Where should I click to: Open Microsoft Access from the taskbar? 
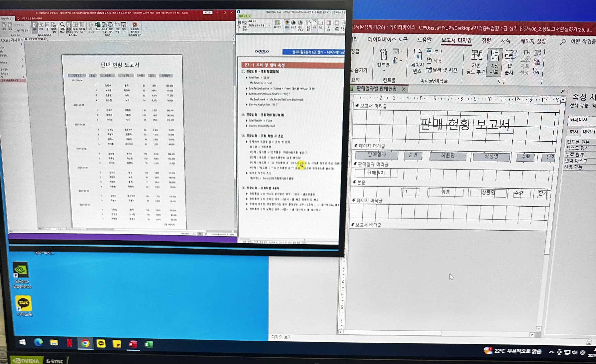click(x=133, y=344)
